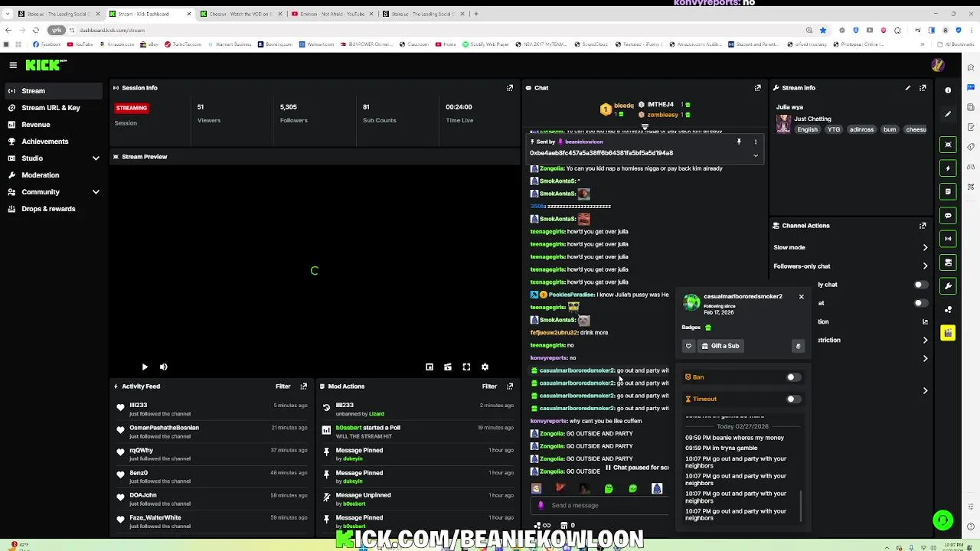This screenshot has height=551, width=980.
Task: Close the casualmarlbororedsmoker2 user card
Action: tap(802, 297)
